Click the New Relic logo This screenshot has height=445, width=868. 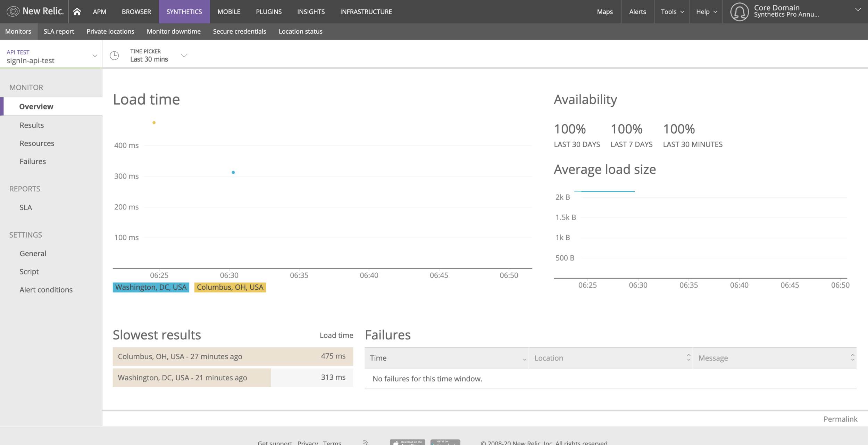coord(35,11)
